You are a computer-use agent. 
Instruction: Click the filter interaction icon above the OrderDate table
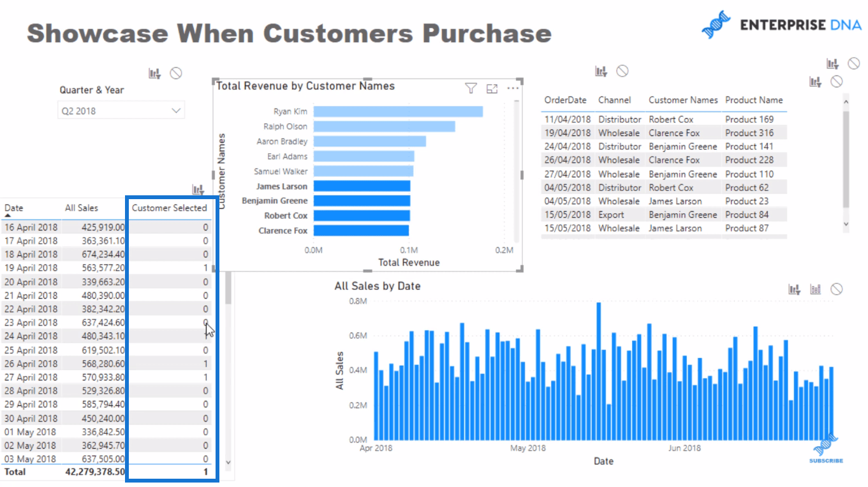click(601, 71)
